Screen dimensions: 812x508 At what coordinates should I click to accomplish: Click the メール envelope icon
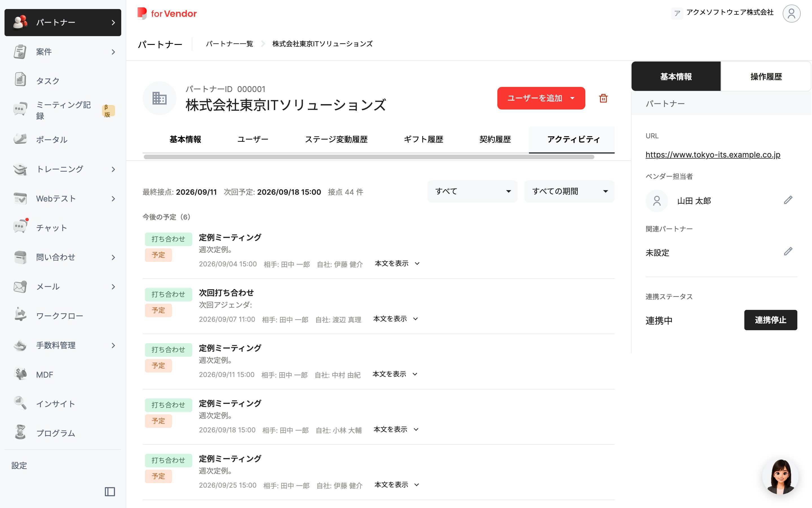(x=20, y=286)
